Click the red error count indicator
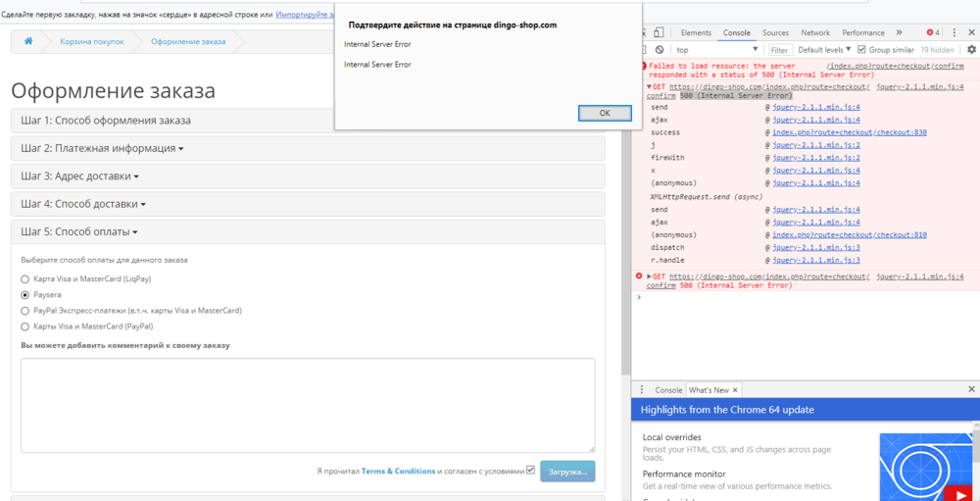 click(932, 32)
